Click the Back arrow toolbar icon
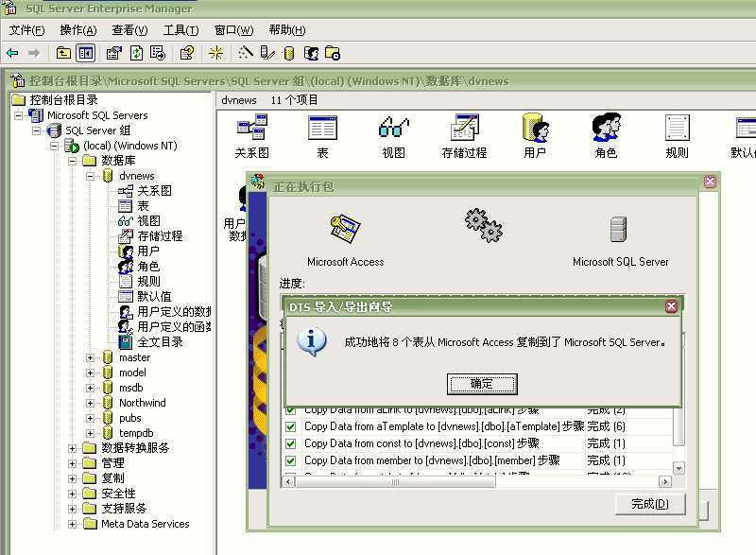 click(12, 53)
